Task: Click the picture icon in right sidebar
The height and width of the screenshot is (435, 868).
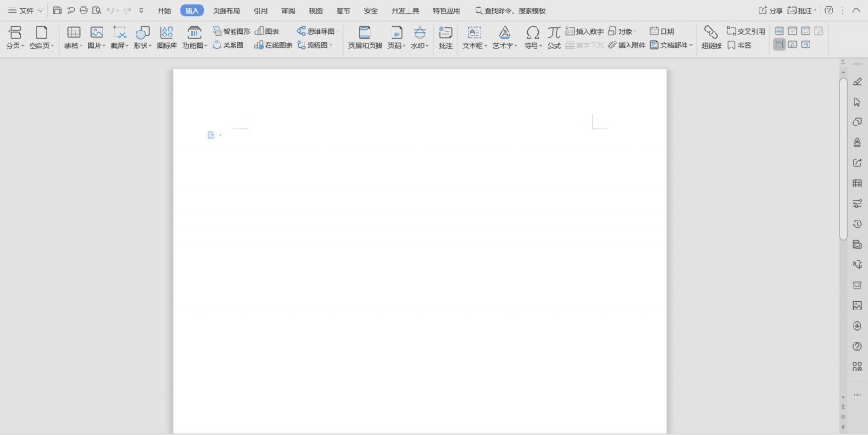Action: [x=857, y=305]
